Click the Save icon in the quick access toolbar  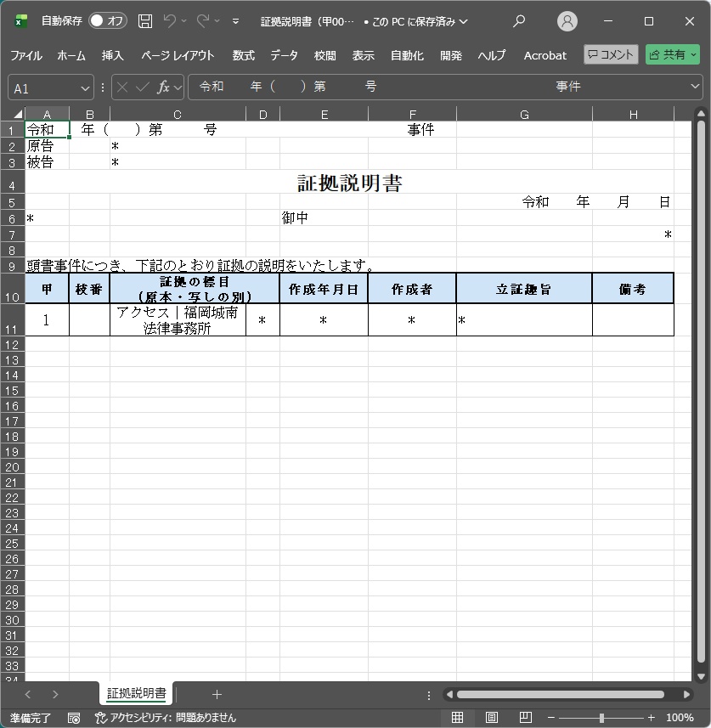click(147, 20)
